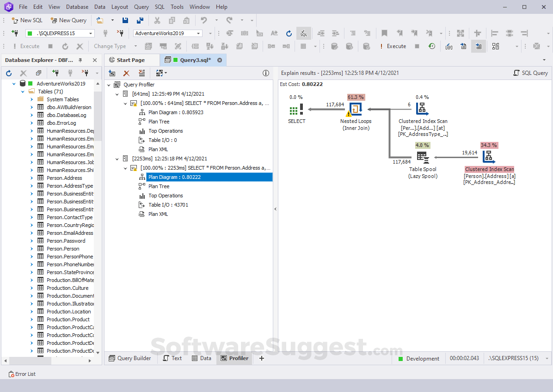Undo the last action
This screenshot has height=392, width=553.
203,20
